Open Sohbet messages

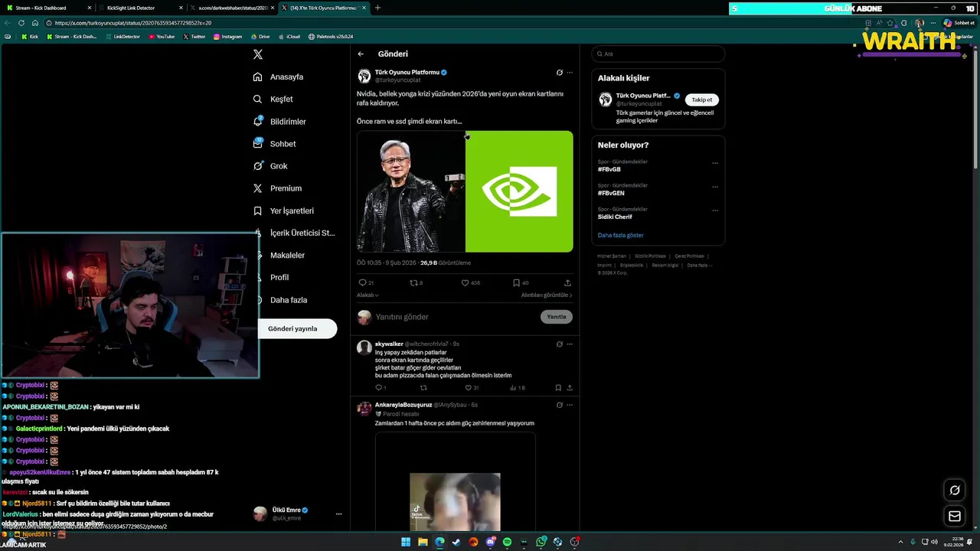(274, 144)
